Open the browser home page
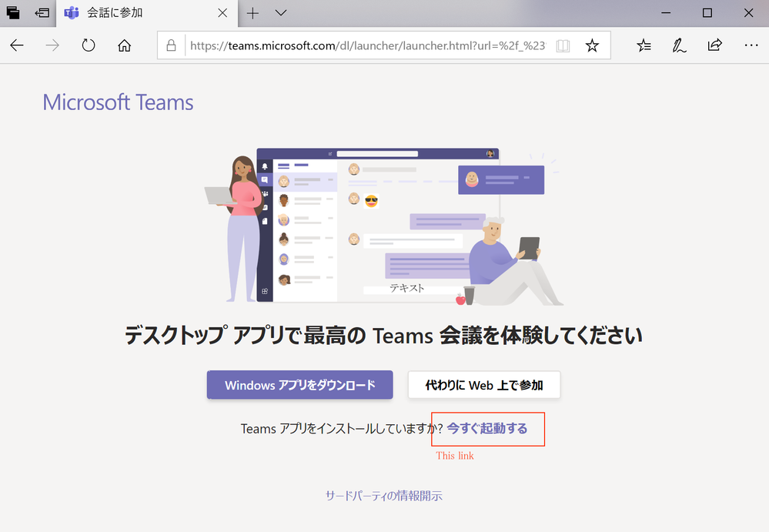The height and width of the screenshot is (532, 769). point(123,45)
